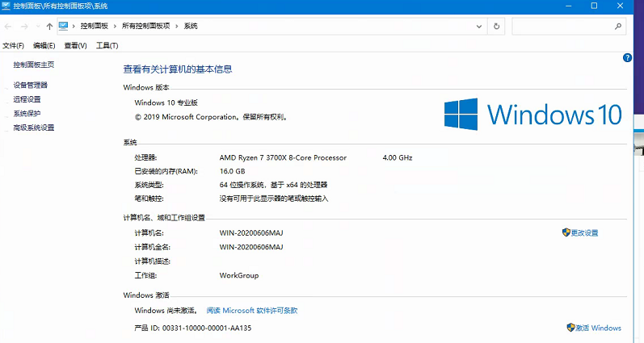Open 阅读 Microsoft 软件许可条款 link
This screenshot has height=343, width=644.
click(252, 311)
